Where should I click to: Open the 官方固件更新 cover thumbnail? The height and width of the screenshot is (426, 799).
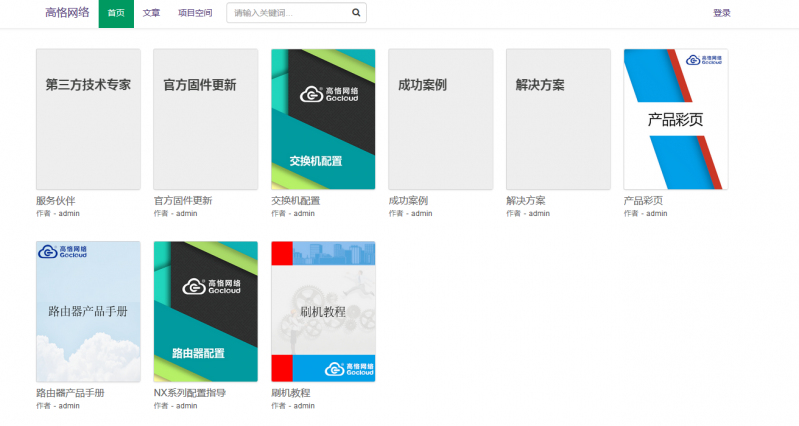tap(205, 119)
